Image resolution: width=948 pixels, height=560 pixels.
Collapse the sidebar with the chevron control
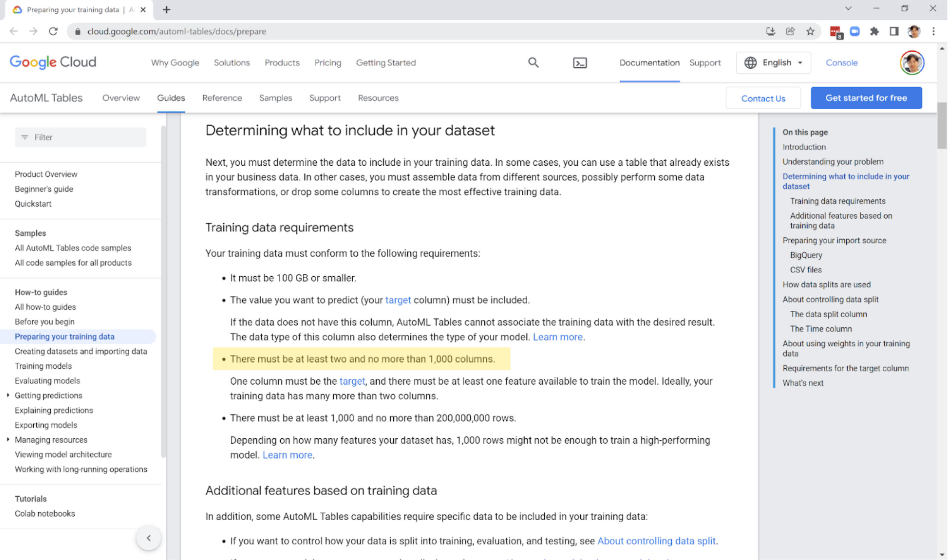click(149, 538)
